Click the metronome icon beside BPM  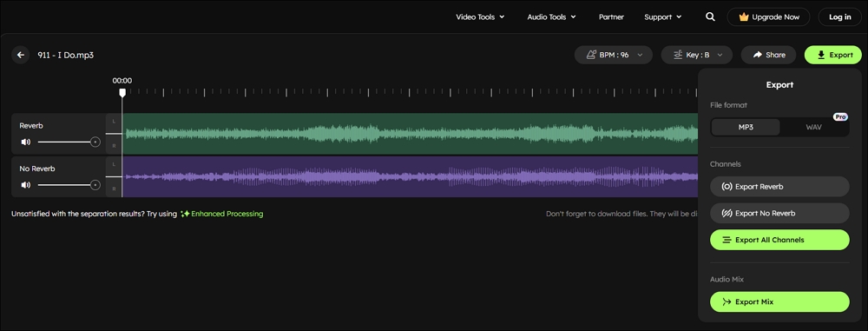(590, 55)
